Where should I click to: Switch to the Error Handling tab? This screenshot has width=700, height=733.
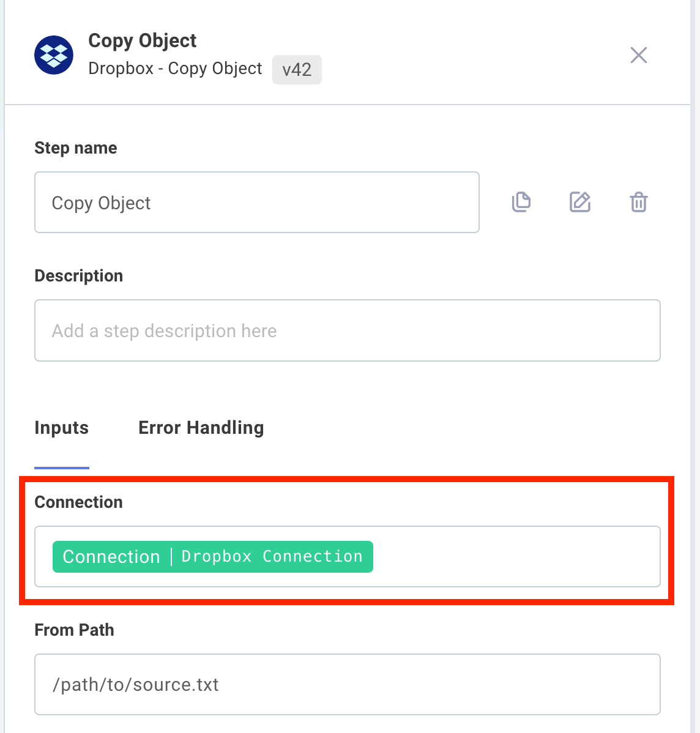[201, 428]
